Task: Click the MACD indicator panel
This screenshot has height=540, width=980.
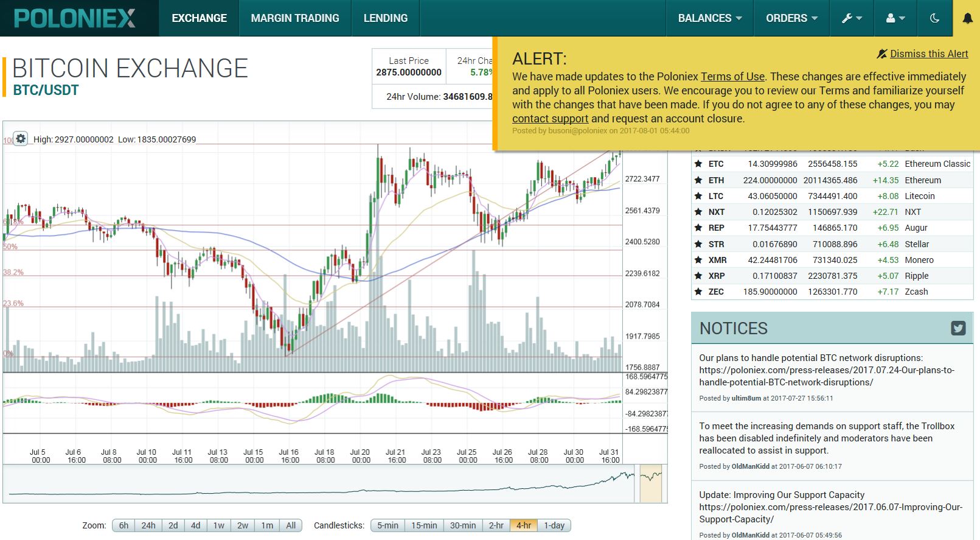Action: click(312, 402)
